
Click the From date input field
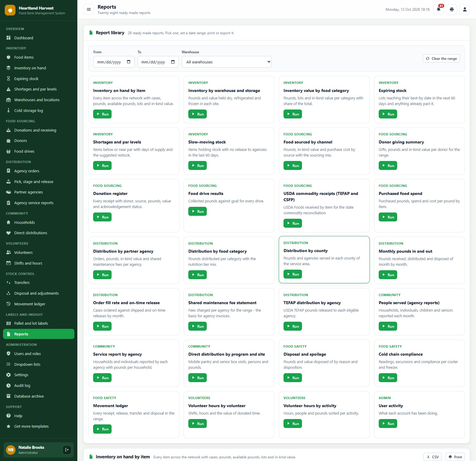pos(114,62)
